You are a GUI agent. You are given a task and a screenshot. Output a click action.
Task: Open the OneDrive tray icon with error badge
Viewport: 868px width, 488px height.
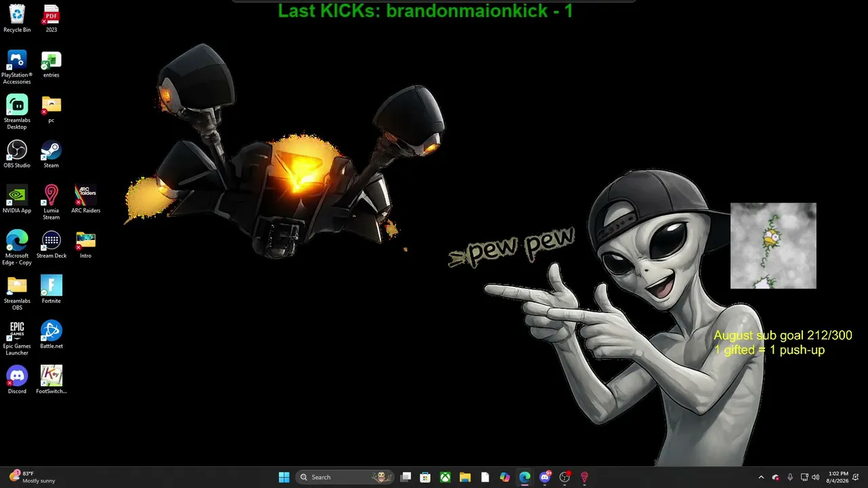pyautogui.click(x=776, y=477)
